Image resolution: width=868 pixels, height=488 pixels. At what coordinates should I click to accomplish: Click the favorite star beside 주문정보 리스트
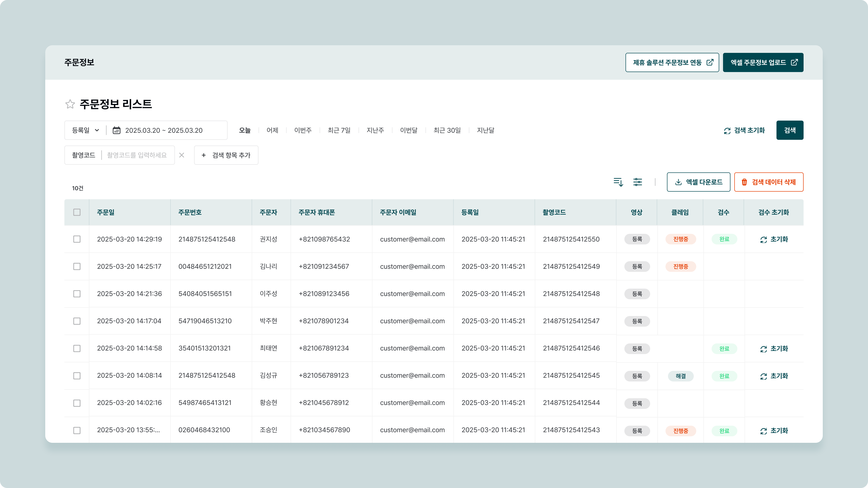pos(70,104)
